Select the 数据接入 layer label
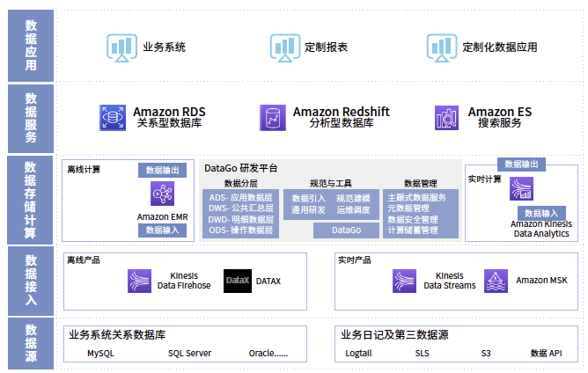 point(31,281)
